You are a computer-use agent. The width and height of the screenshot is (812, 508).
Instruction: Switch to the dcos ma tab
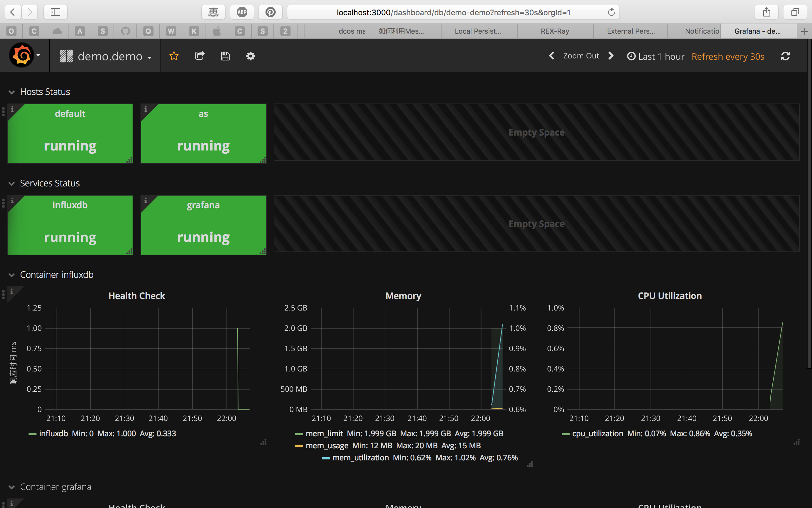(x=344, y=31)
